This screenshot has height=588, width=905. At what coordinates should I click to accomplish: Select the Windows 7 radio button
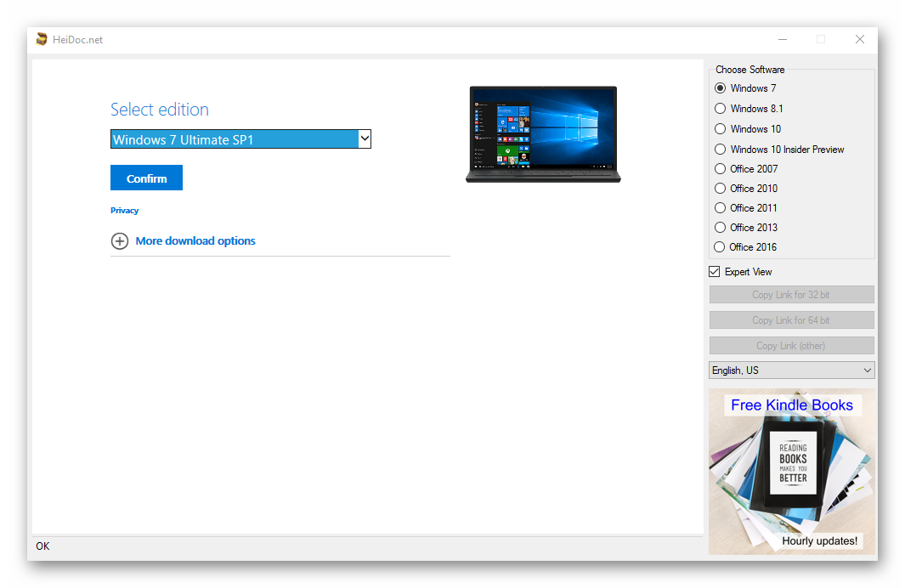(721, 88)
